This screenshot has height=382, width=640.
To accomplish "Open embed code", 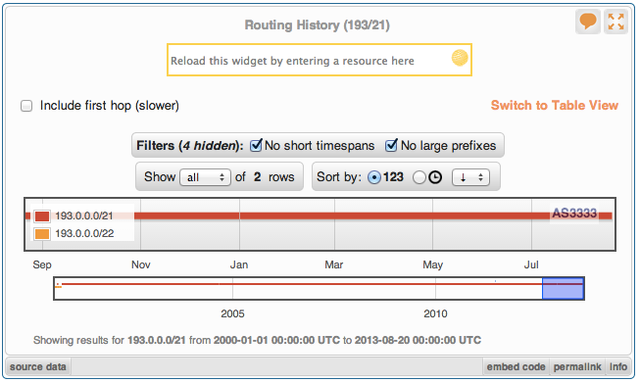I will pyautogui.click(x=516, y=366).
